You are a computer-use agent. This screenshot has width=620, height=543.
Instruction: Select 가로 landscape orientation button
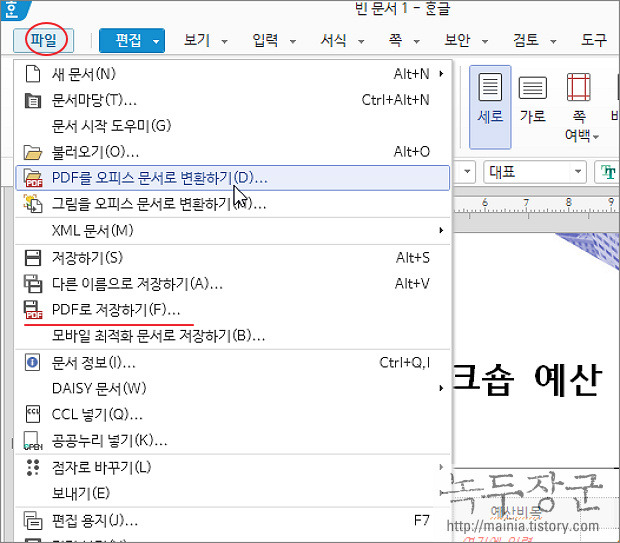pyautogui.click(x=533, y=99)
